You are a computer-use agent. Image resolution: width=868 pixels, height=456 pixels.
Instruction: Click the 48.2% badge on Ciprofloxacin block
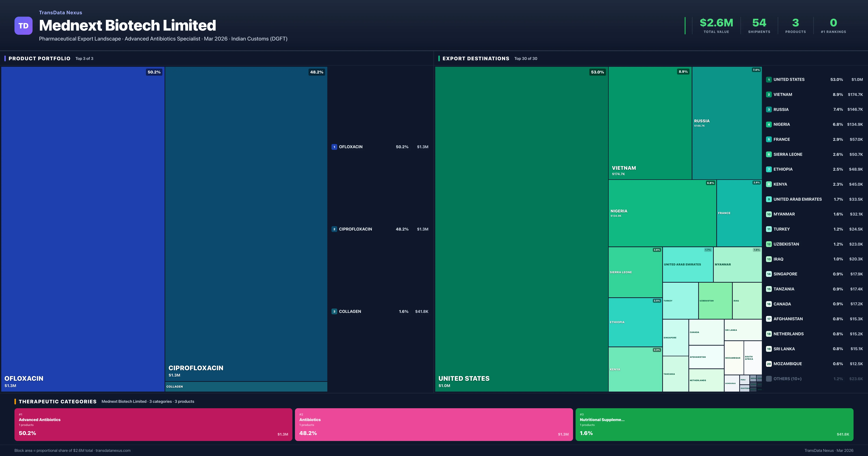pyautogui.click(x=316, y=72)
